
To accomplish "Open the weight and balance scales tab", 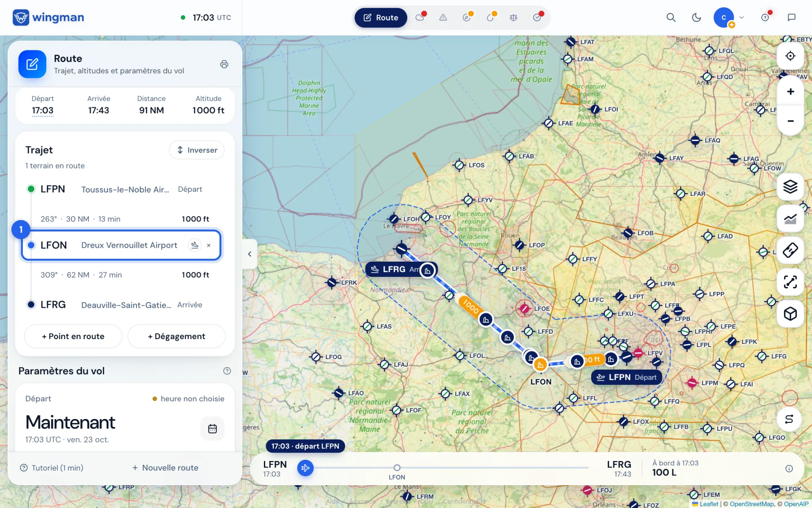I will point(513,18).
